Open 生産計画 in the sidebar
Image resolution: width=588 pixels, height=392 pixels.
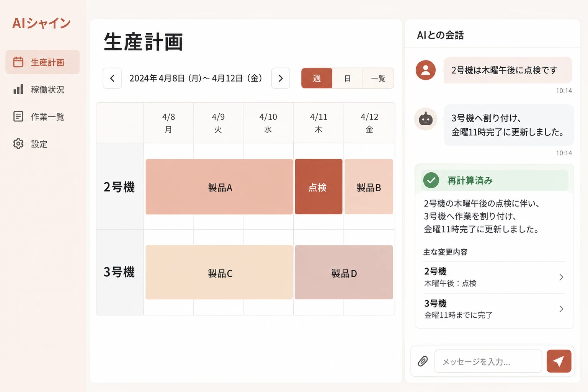[42, 62]
